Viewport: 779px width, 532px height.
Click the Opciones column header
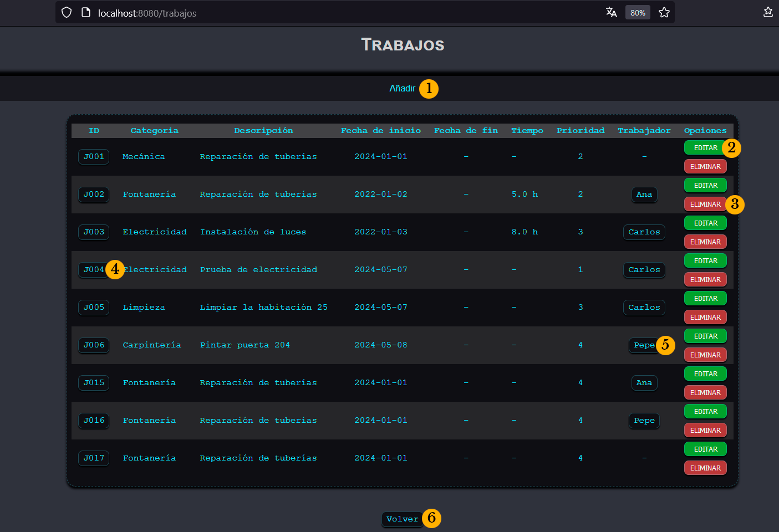coord(705,131)
